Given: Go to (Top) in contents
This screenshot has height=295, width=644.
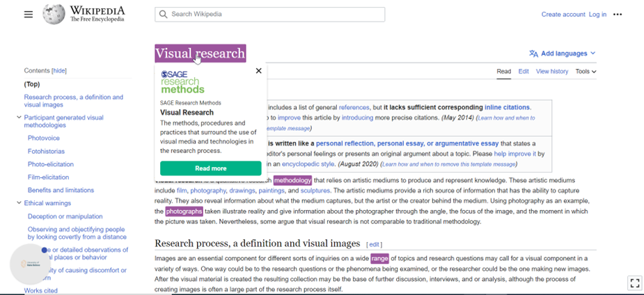Looking at the screenshot, I should (32, 84).
